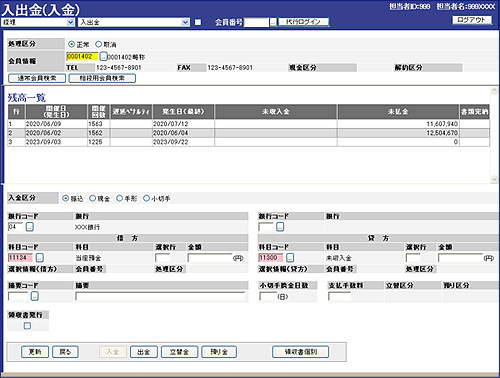Viewport: 500px width, 378px height.
Task: Click 立替金 button
Action: [179, 352]
